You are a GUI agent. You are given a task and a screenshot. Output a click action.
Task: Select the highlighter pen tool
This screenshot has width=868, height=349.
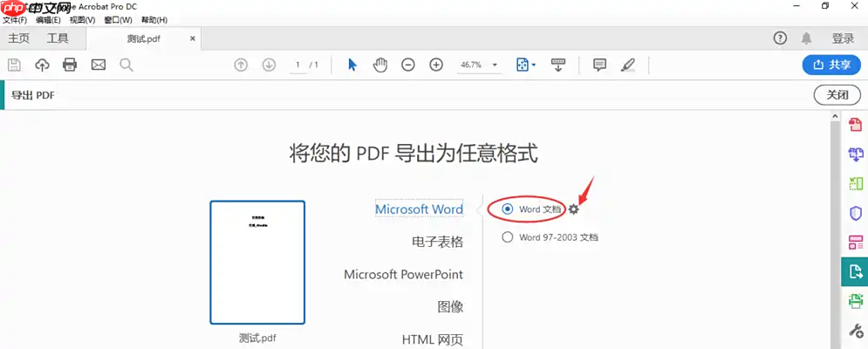[628, 65]
